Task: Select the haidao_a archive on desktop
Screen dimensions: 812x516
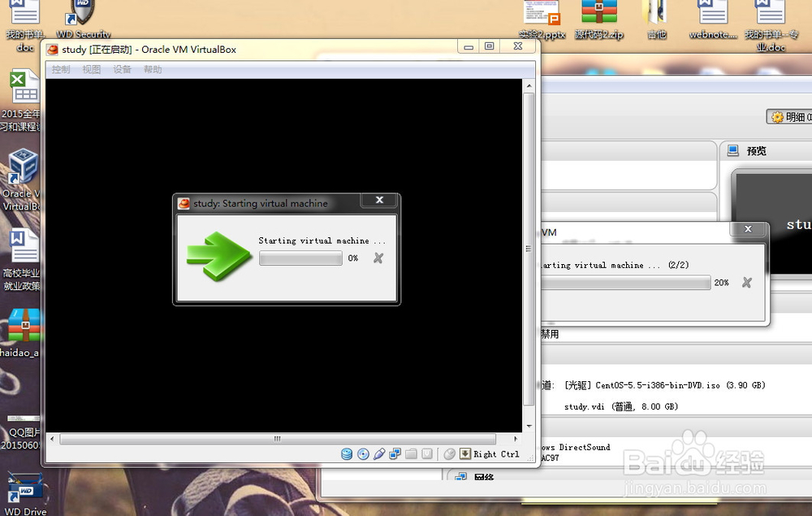Action: [21, 333]
